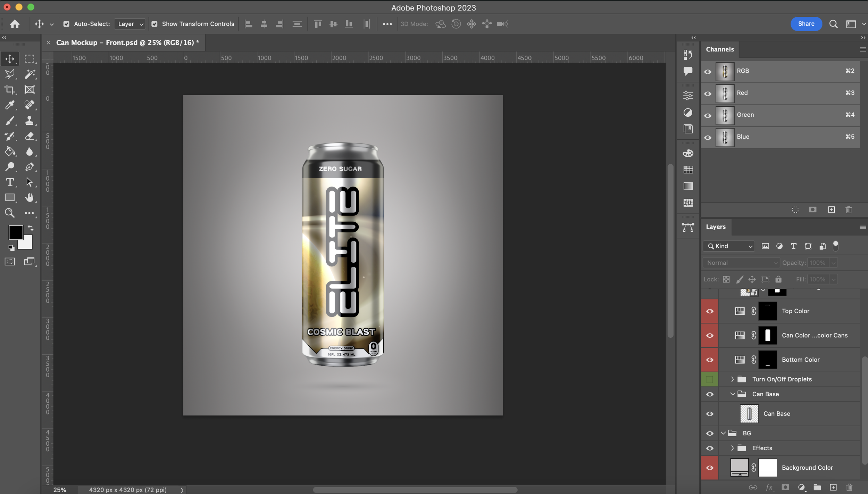Click the Share button
This screenshot has width=868, height=494.
(806, 24)
